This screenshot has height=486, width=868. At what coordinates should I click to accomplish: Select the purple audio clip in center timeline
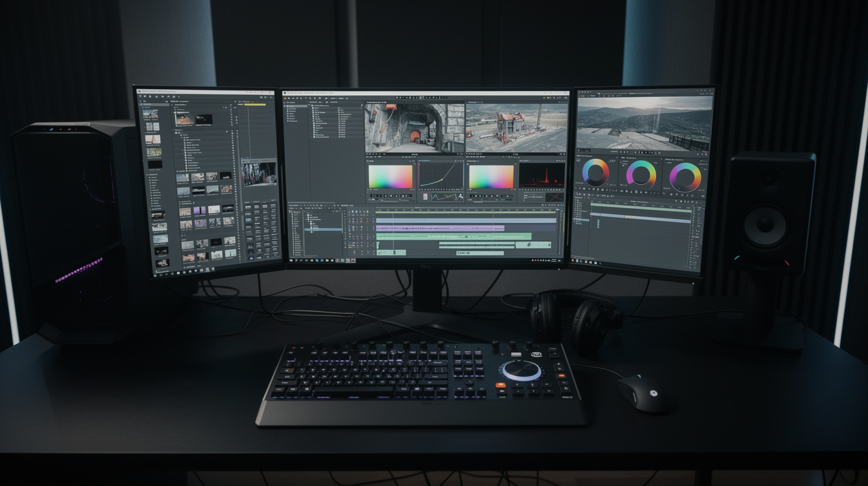(x=440, y=228)
